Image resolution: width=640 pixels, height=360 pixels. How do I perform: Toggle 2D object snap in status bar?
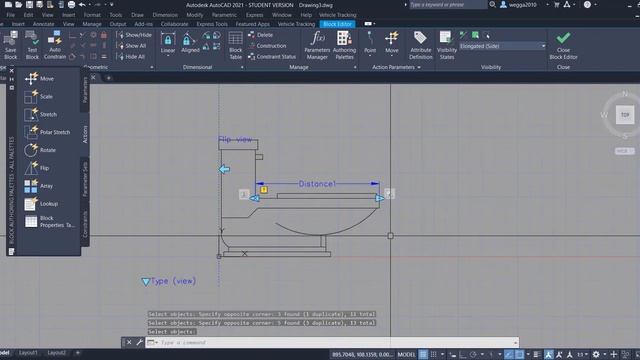pos(519,354)
